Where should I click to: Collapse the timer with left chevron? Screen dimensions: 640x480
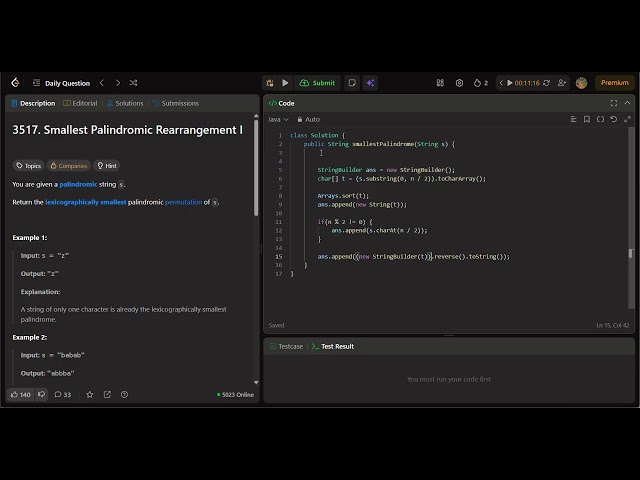(x=501, y=83)
